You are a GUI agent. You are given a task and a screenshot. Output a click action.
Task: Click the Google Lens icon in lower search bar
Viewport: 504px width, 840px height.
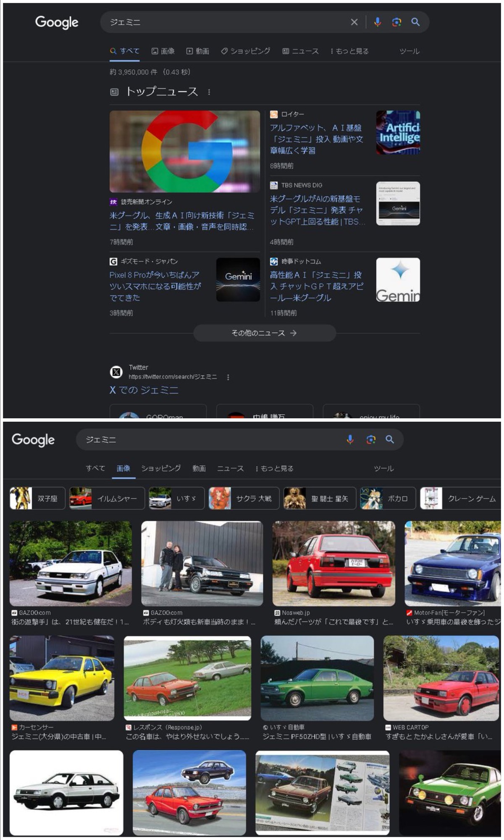tap(370, 439)
